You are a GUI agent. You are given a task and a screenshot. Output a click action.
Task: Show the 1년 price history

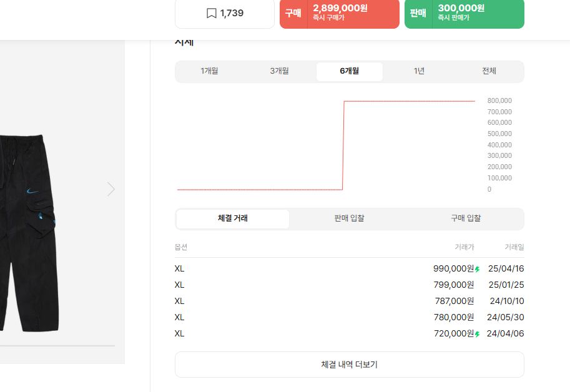419,71
